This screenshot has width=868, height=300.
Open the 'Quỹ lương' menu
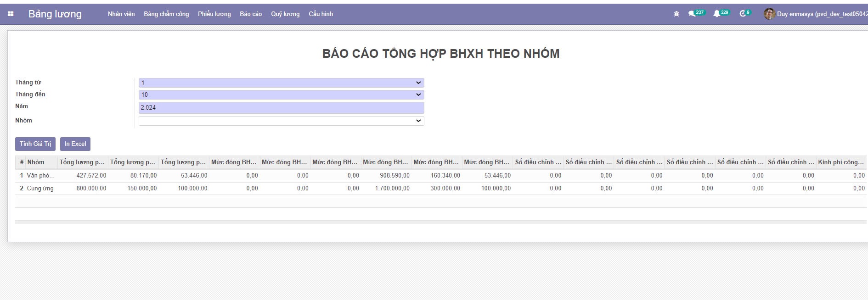(285, 14)
